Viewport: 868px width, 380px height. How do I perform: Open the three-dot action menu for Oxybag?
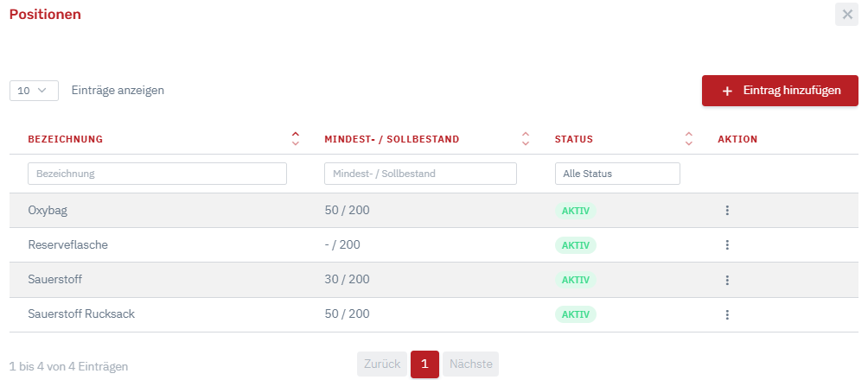point(727,211)
